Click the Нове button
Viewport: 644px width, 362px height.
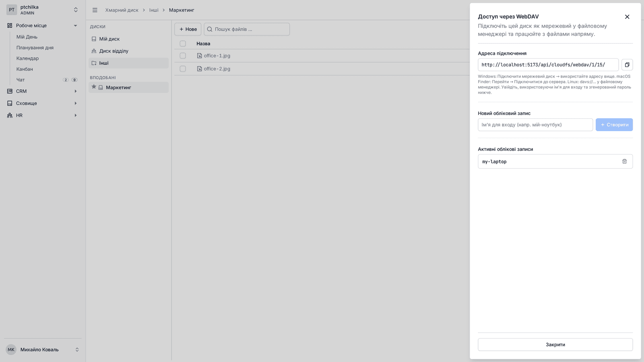tap(188, 29)
